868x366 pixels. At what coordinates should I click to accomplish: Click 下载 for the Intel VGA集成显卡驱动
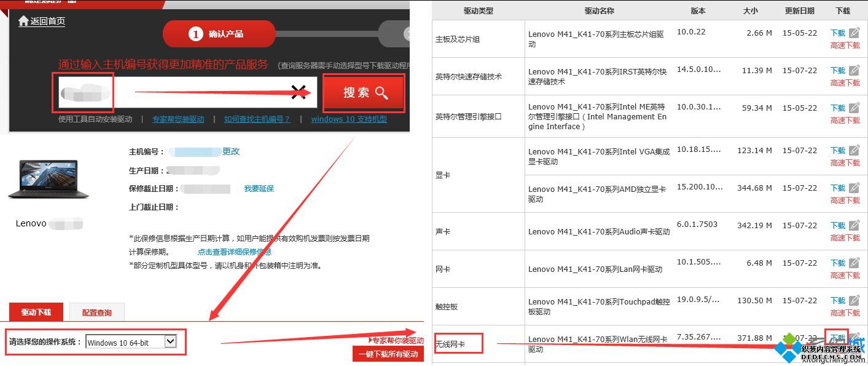(x=838, y=150)
